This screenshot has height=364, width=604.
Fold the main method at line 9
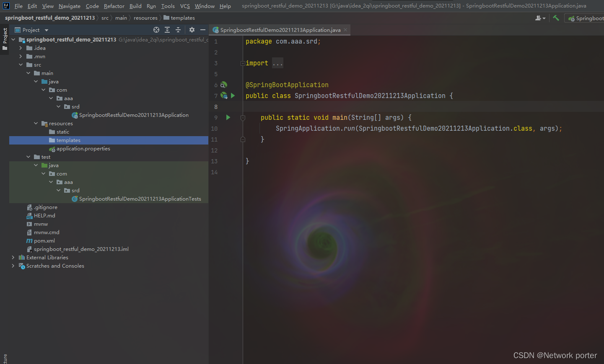[x=243, y=118]
